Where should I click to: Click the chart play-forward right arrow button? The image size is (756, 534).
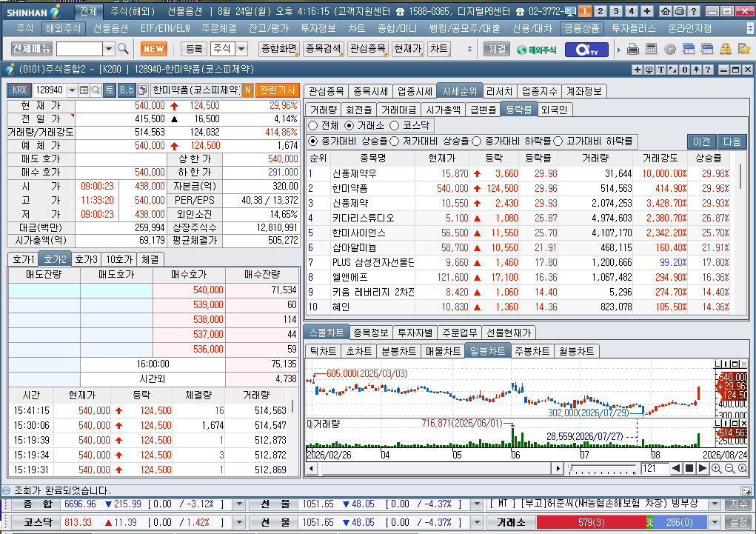(x=703, y=468)
